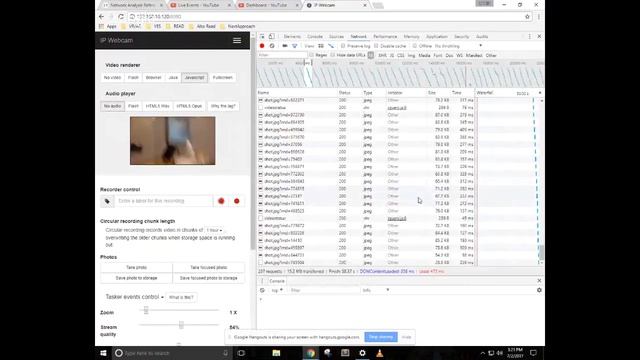Open the circular recording chunk length dropdown
Image resolution: width=640 pixels, height=360 pixels.
[214, 230]
